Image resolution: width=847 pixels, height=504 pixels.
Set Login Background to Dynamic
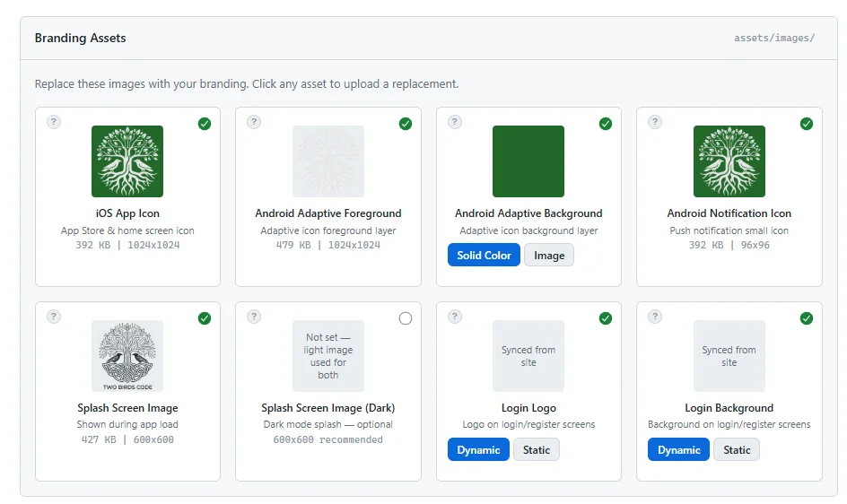(679, 449)
